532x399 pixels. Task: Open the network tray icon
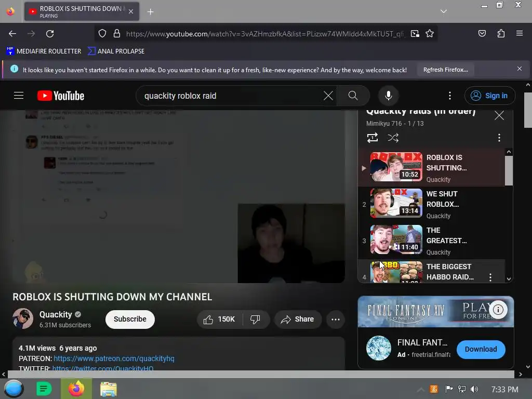coord(461,389)
